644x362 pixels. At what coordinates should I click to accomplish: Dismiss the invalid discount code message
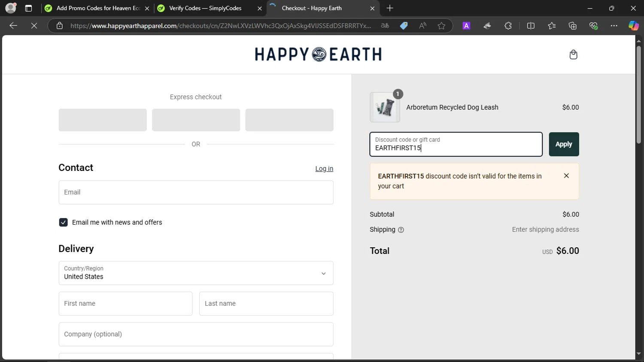click(566, 176)
